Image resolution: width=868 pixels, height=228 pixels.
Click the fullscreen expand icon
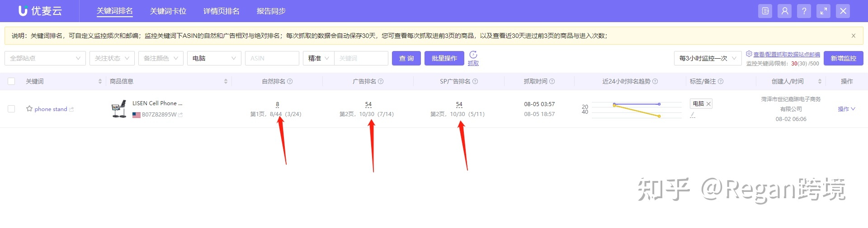[823, 11]
